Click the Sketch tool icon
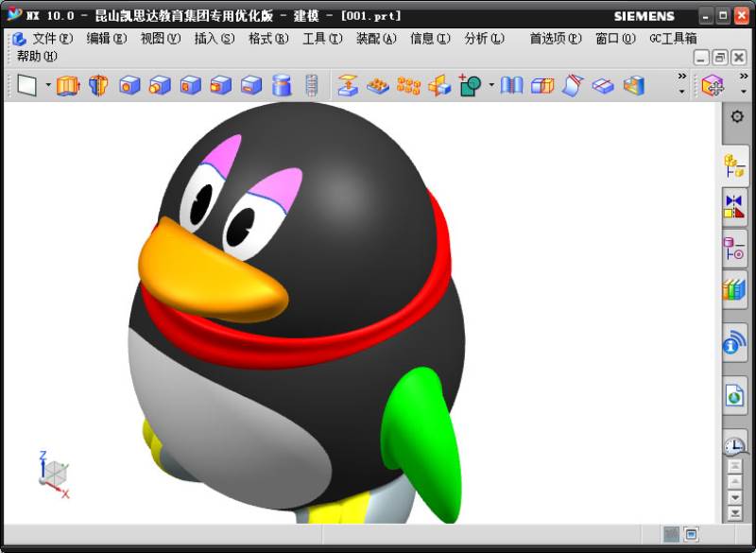Screen dimensions: 756x553 point(26,86)
